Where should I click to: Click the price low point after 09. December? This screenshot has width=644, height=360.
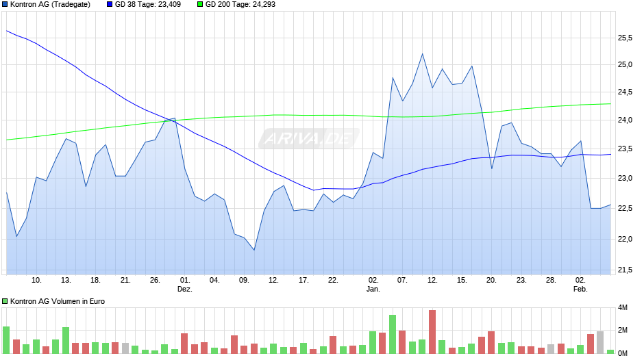pos(254,250)
